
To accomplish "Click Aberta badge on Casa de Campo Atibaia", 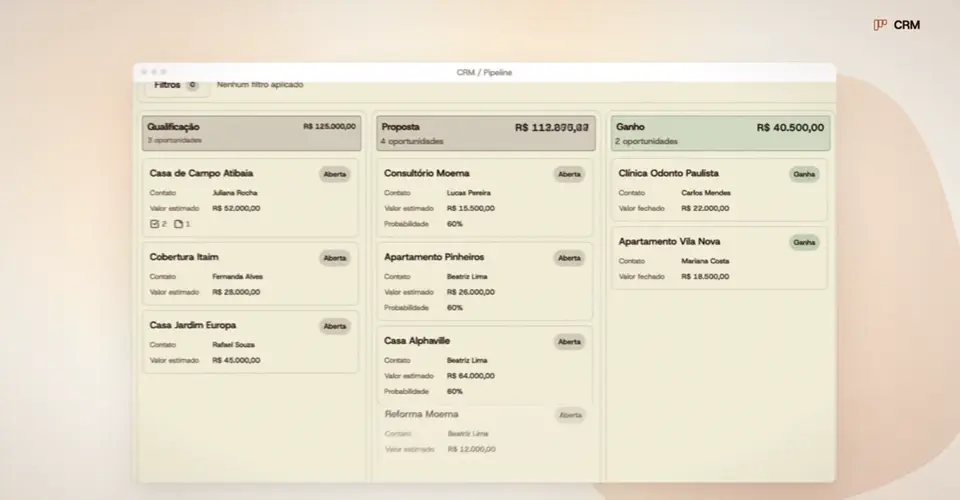I will click(335, 174).
